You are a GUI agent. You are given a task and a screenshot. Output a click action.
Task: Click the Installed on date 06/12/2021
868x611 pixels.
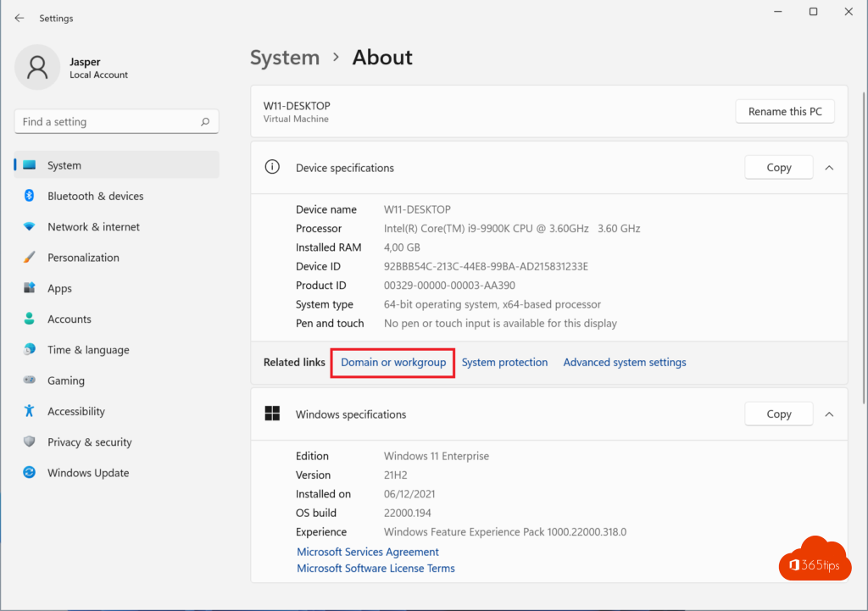(409, 494)
